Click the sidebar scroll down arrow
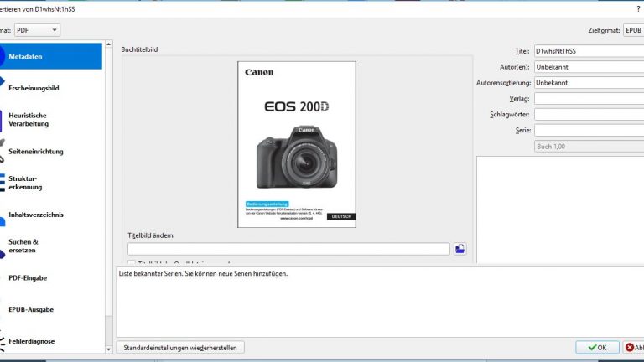644x362 pixels. click(x=108, y=349)
